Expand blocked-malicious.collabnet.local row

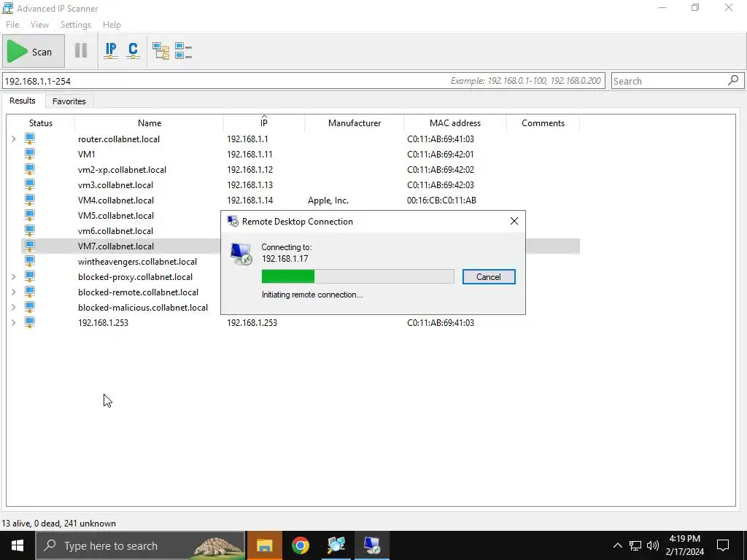[x=14, y=307]
